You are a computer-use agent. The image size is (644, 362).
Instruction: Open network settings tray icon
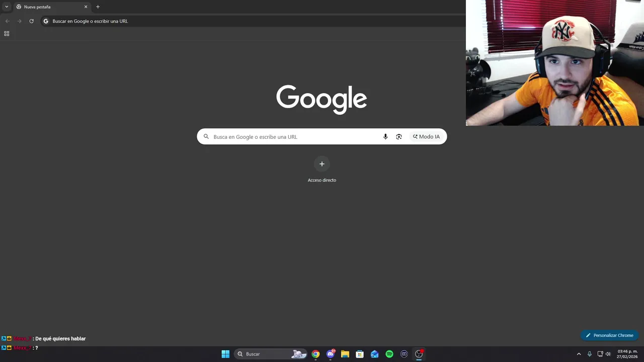600,354
